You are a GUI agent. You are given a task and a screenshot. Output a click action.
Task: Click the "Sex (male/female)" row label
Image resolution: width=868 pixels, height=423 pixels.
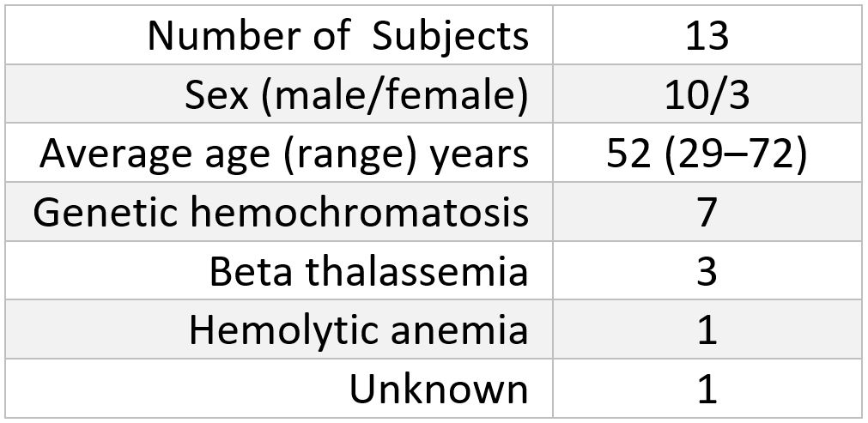355,95
